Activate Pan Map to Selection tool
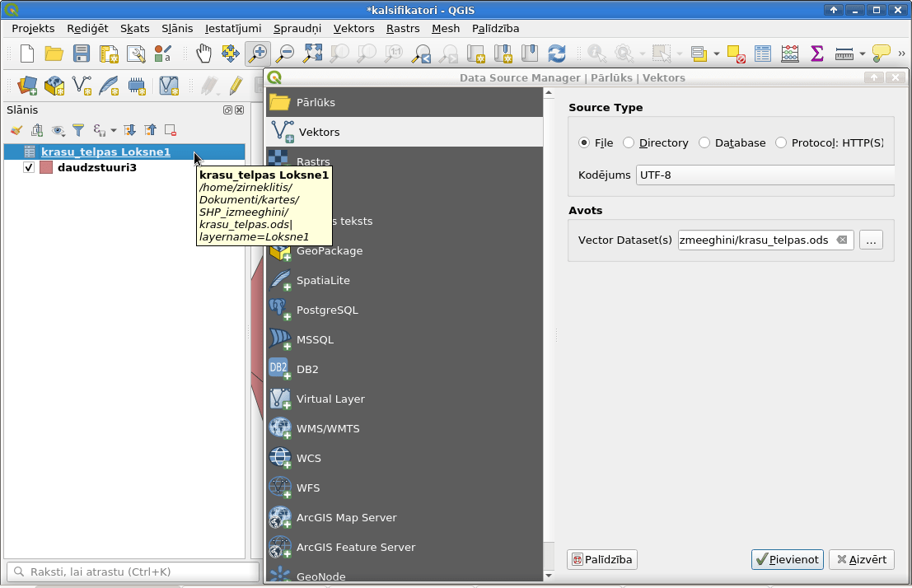The width and height of the screenshot is (912, 588). (x=231, y=54)
